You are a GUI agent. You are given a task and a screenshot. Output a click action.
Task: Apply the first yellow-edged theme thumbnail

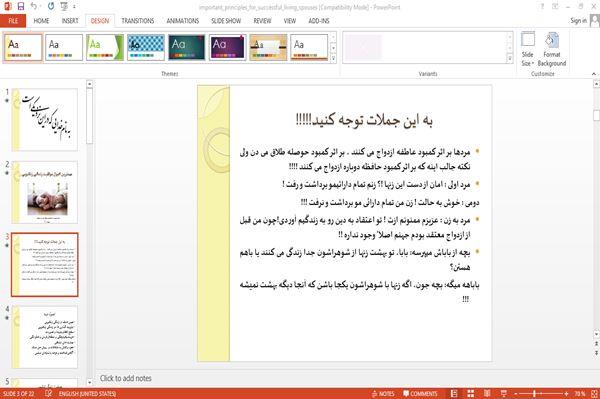[23, 47]
